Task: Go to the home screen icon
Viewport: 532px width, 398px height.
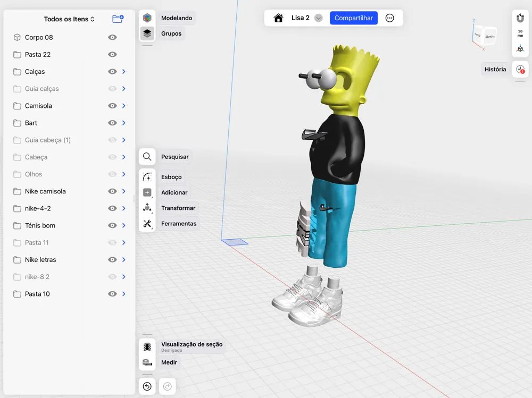Action: [x=278, y=18]
